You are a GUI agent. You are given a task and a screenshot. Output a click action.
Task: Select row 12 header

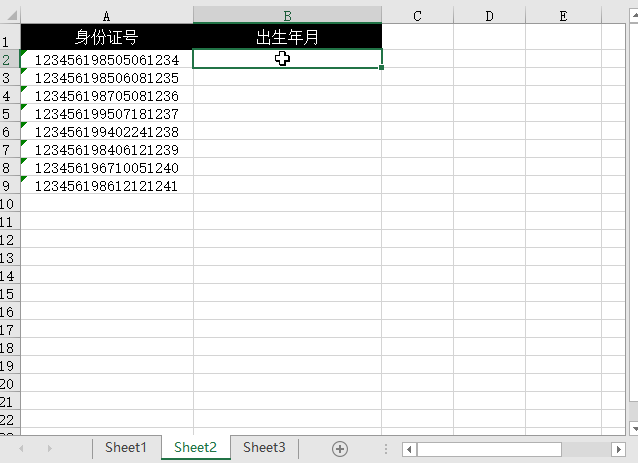(x=10, y=239)
